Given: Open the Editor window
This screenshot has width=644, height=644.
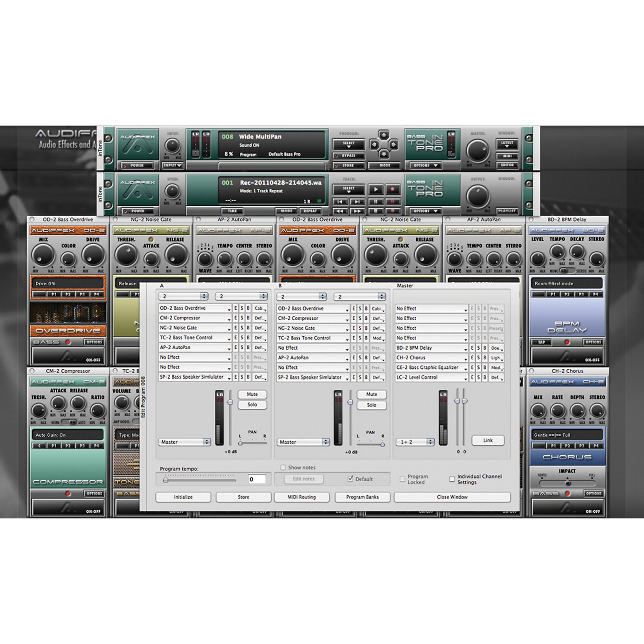Looking at the screenshot, I should [x=507, y=165].
